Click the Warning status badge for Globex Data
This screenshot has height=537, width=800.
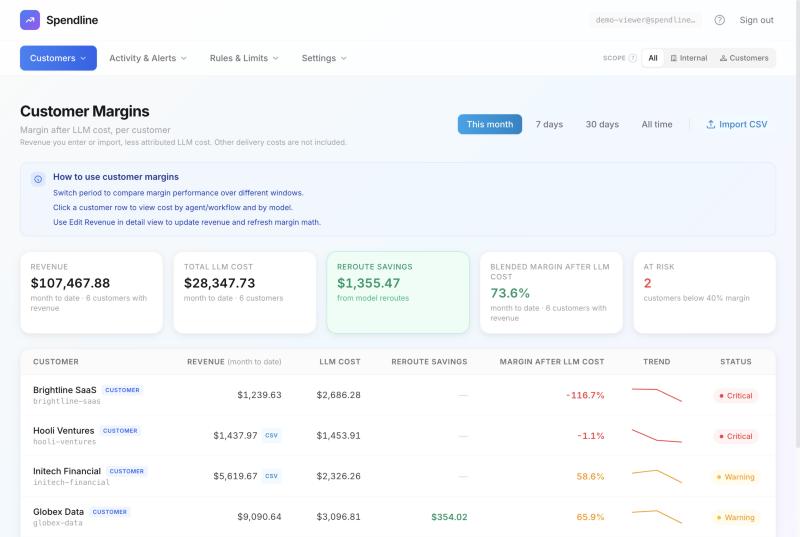(x=736, y=517)
